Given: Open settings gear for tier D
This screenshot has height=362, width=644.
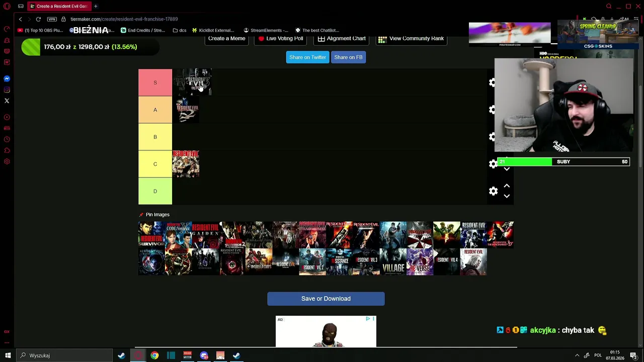Looking at the screenshot, I should pyautogui.click(x=493, y=191).
